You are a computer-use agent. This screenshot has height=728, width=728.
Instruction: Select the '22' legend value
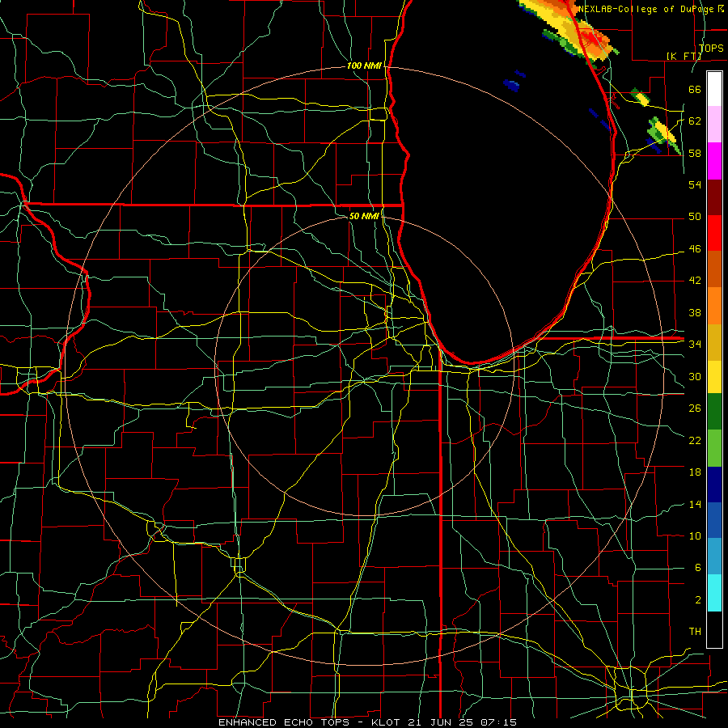point(695,440)
